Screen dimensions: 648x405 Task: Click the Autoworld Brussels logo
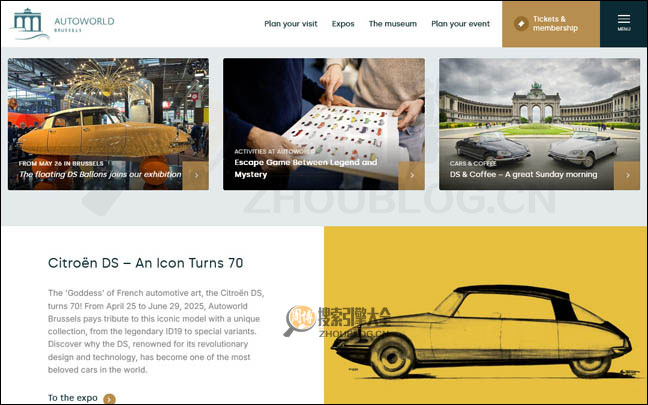click(48, 23)
